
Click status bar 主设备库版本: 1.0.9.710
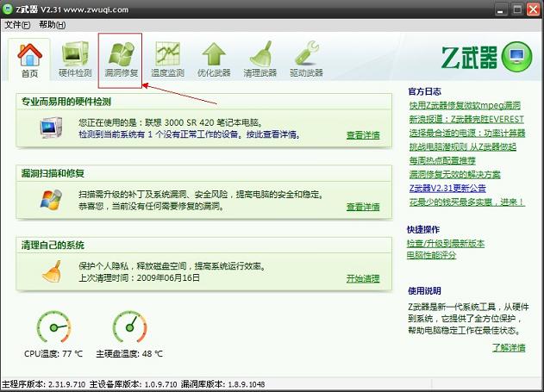pyautogui.click(x=134, y=384)
